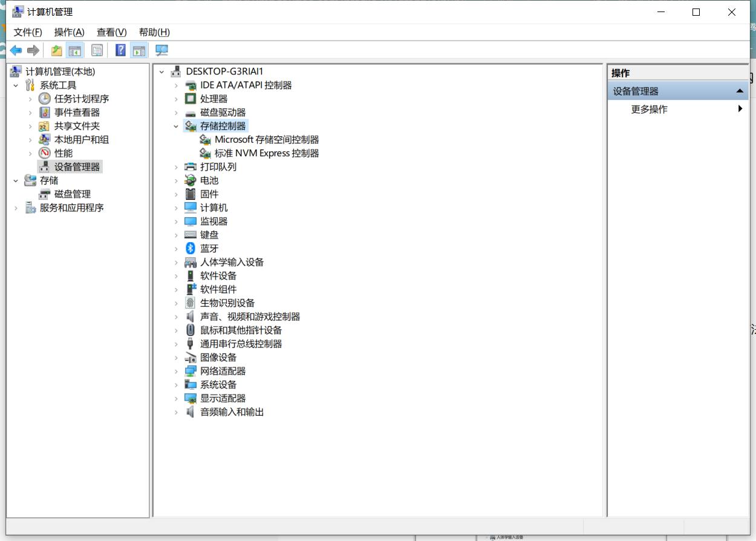Collapse the 存储控制器 category
The height and width of the screenshot is (541, 756).
tap(177, 126)
